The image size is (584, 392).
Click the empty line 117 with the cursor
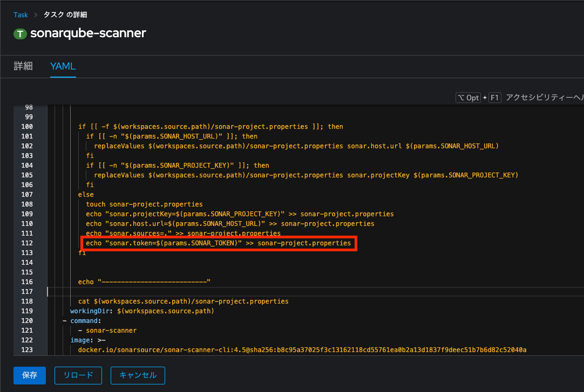[315, 292]
